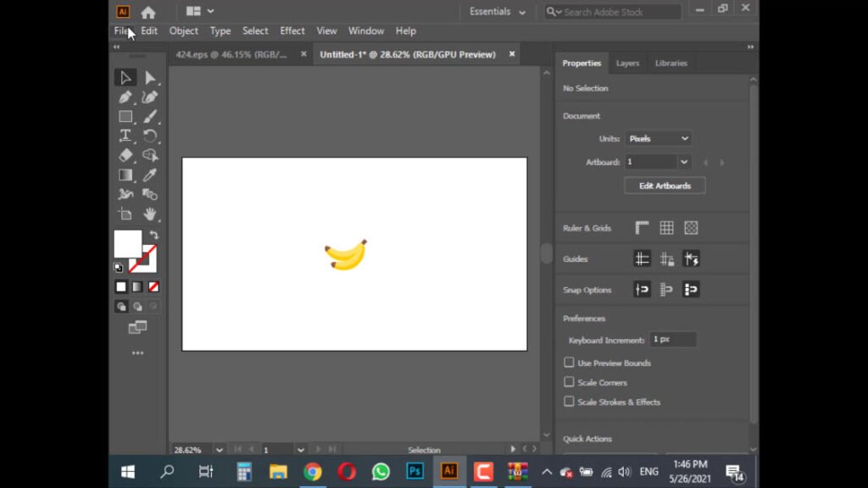Collapse the right panel dock
The image size is (868, 488).
[x=751, y=47]
